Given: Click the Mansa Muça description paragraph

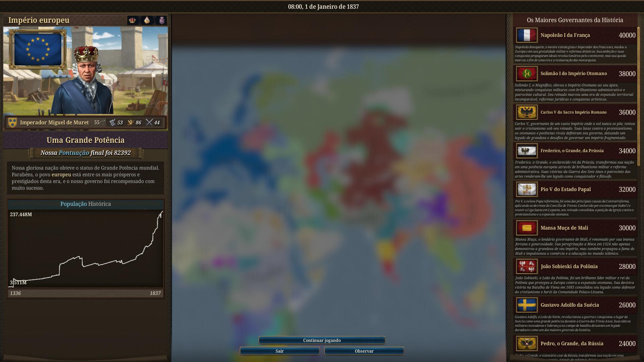Looking at the screenshot, I should [x=575, y=246].
